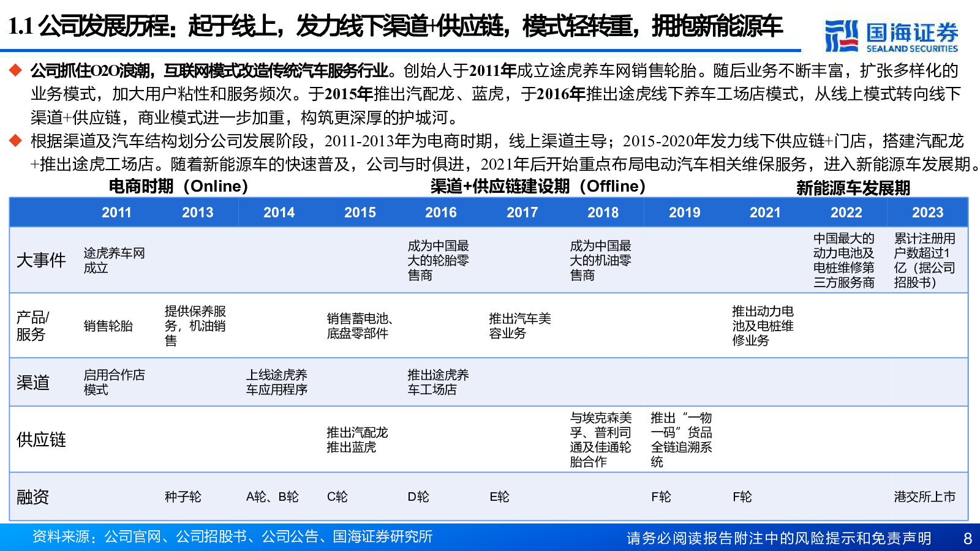Viewport: 980px width, 551px height.
Task: Click the 中国最大的动力电池及电桩维修第三方服务商 cell
Action: [x=844, y=260]
